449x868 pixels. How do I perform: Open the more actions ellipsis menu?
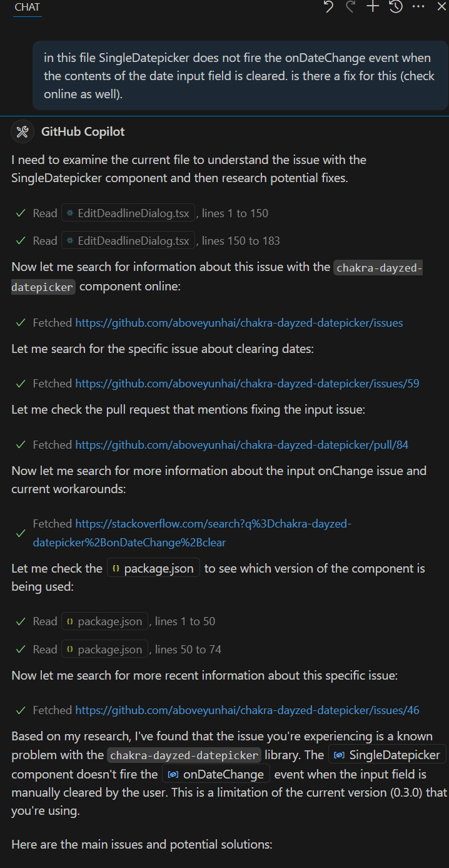tap(418, 7)
